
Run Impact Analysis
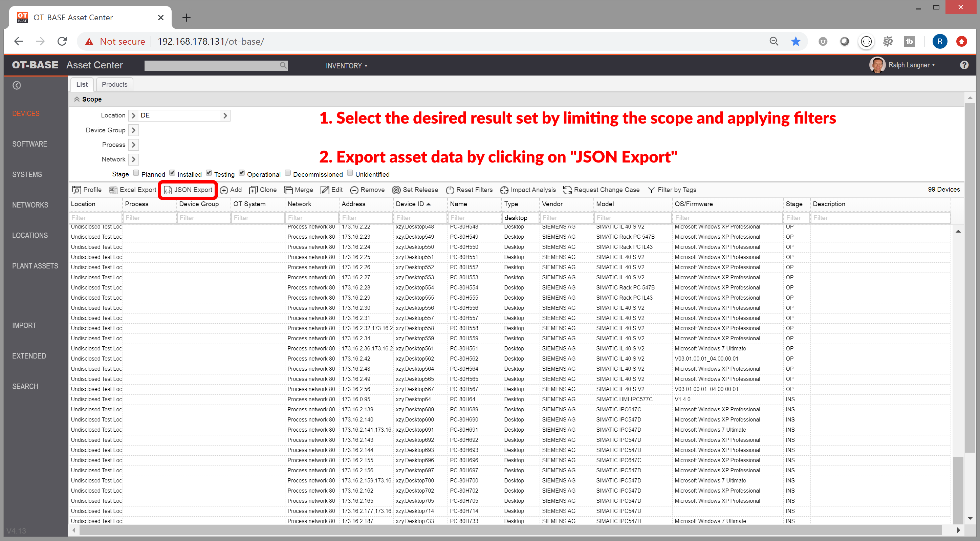[x=528, y=190]
